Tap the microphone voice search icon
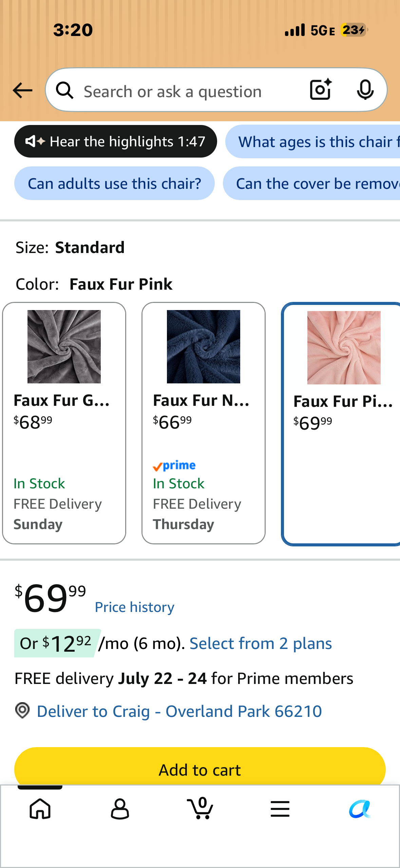This screenshot has height=868, width=400. tap(365, 90)
